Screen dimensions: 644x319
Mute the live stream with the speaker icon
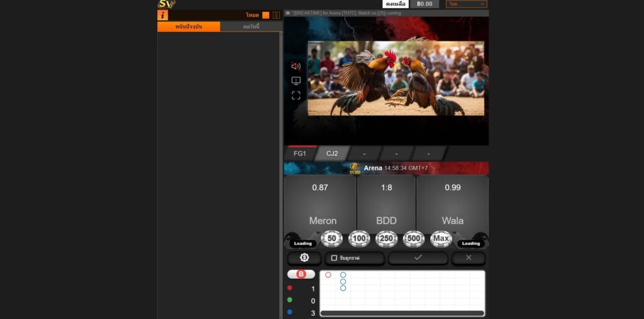tap(296, 66)
